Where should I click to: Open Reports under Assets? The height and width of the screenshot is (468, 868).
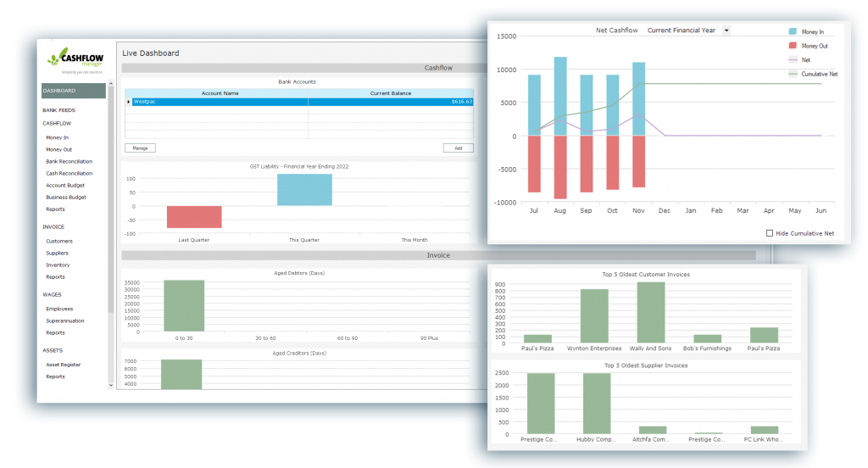click(55, 376)
